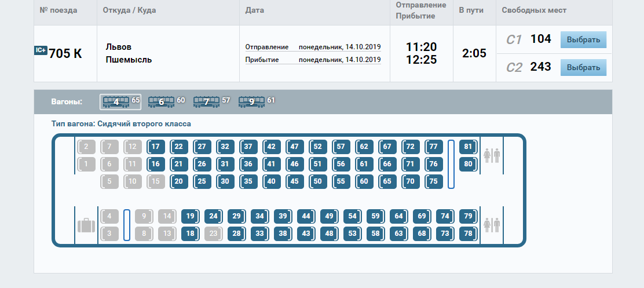This screenshot has width=644, height=288.
Task: Select seat 47
Action: (294, 147)
